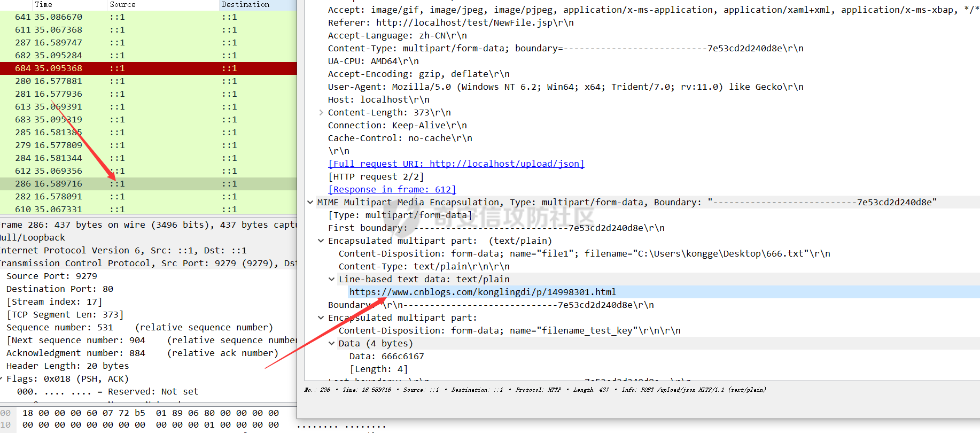
Task: Select packet 610 at time 35.067331
Action: (x=149, y=208)
